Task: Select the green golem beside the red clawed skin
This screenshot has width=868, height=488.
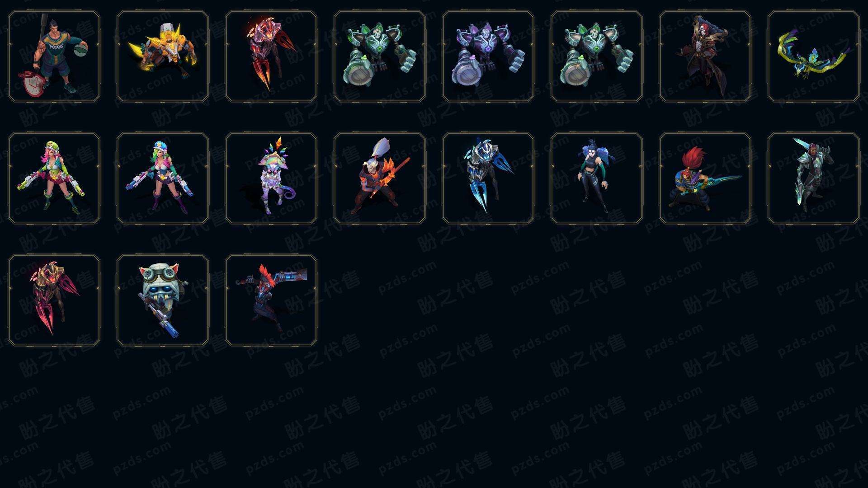Action: [x=380, y=56]
